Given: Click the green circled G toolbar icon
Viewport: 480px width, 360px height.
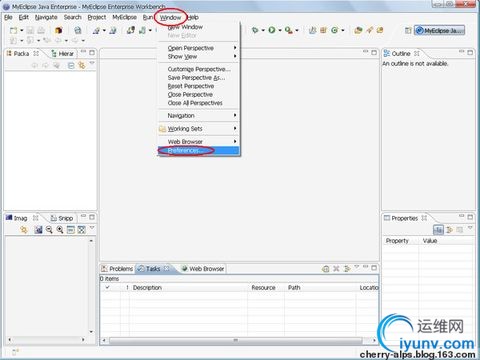Looking at the screenshot, I should coord(334,30).
